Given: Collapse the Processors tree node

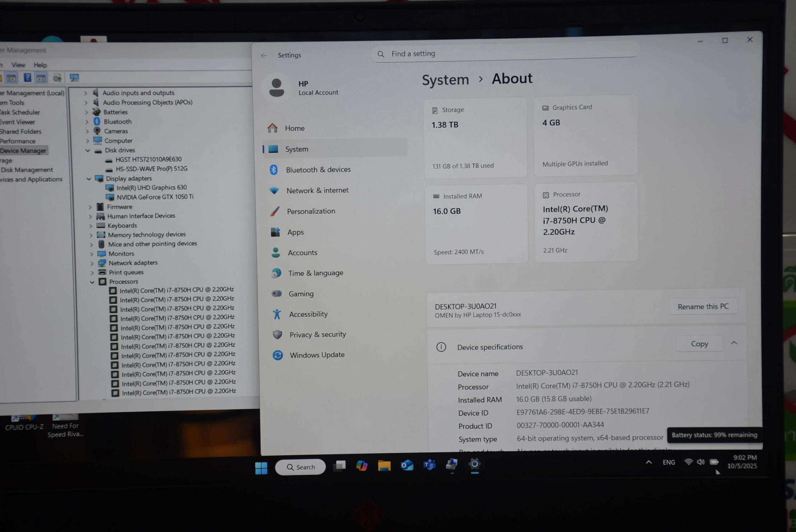Looking at the screenshot, I should (x=92, y=282).
